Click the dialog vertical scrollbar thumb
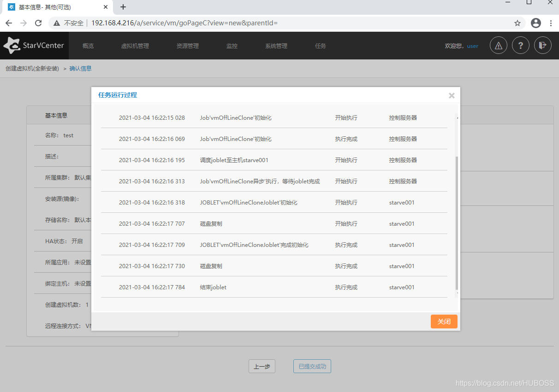 [x=457, y=223]
